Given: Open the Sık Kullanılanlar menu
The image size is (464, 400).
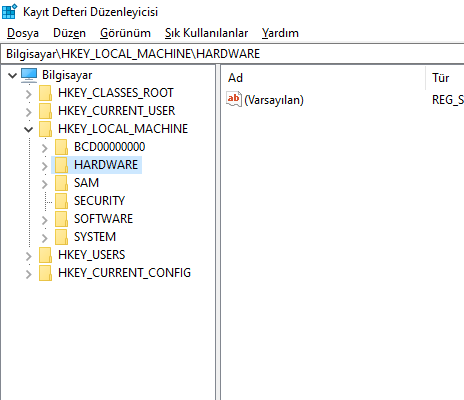Looking at the screenshot, I should (x=206, y=33).
